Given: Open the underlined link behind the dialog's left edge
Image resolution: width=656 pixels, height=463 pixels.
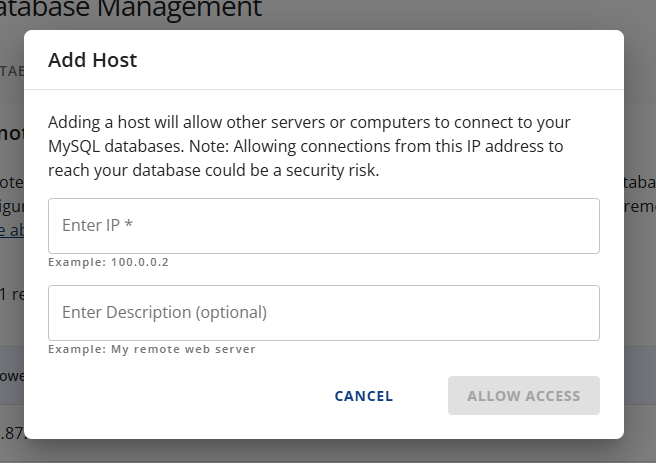Looking at the screenshot, I should [x=11, y=230].
